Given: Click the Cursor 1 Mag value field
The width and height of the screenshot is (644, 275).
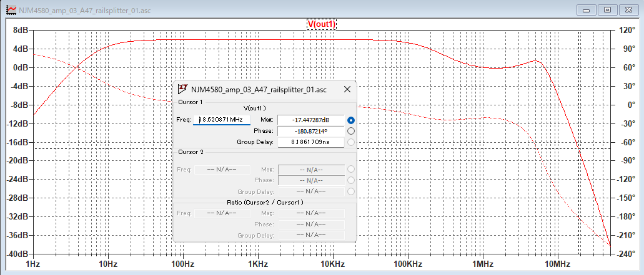Looking at the screenshot, I should point(310,120).
